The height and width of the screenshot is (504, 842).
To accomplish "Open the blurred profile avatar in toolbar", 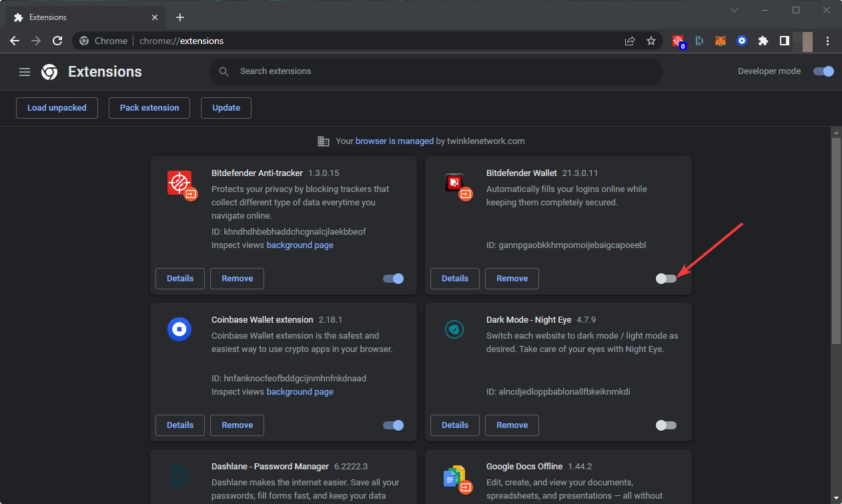I will pyautogui.click(x=807, y=41).
